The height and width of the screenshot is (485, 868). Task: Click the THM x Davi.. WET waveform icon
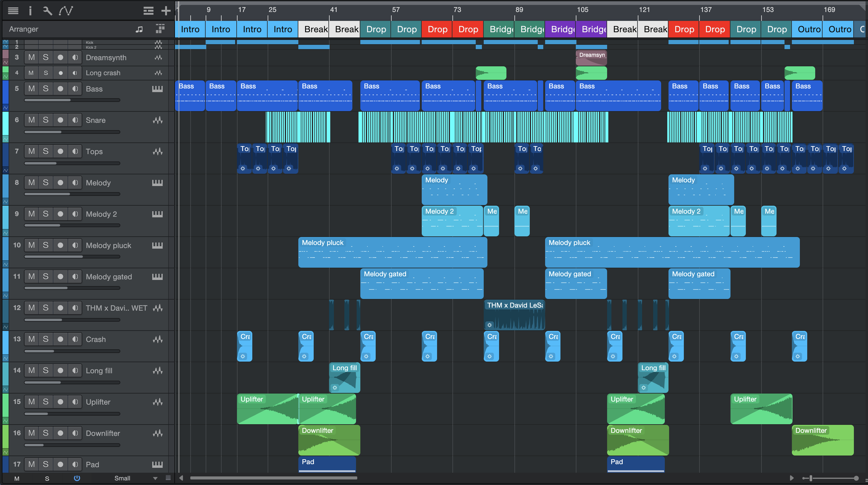(x=158, y=308)
